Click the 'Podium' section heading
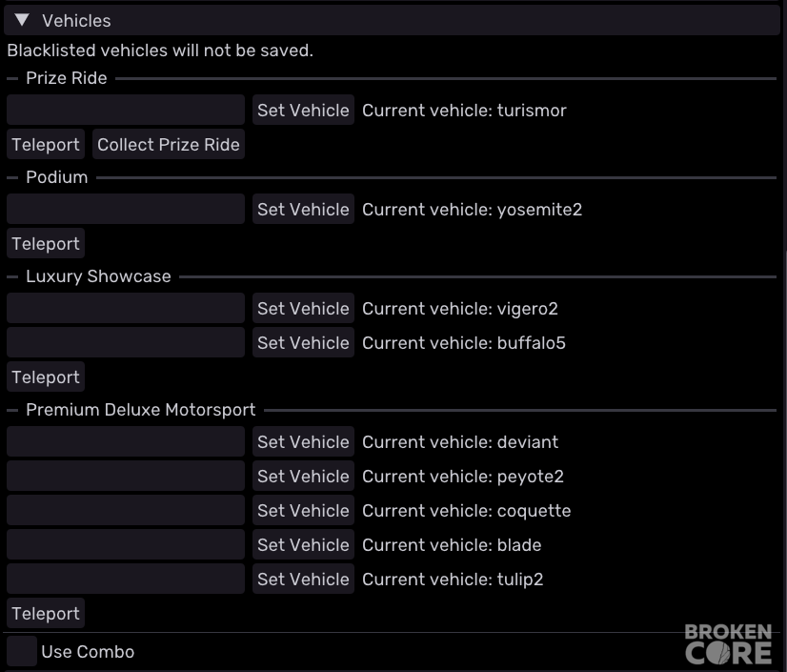The image size is (787, 672). pos(57,177)
